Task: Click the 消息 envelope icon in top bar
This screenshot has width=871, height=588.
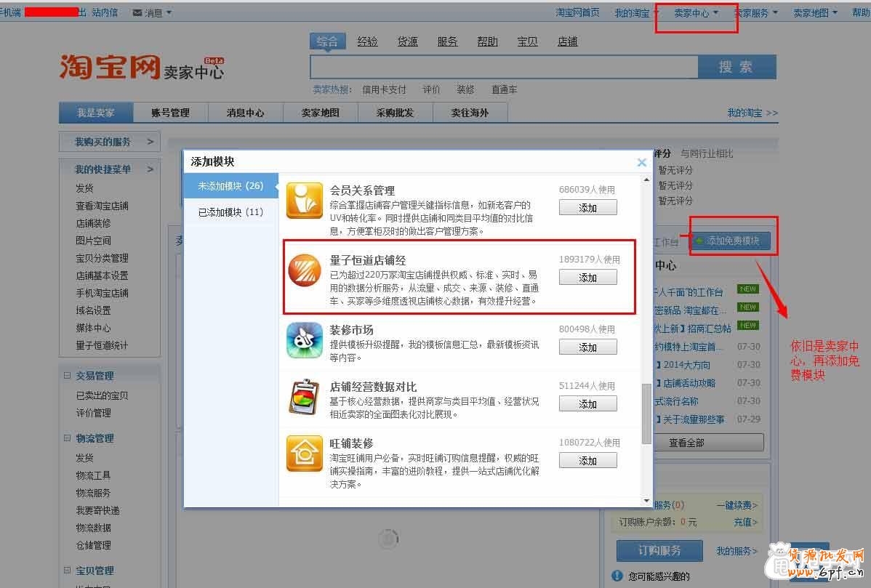Action: click(x=137, y=13)
